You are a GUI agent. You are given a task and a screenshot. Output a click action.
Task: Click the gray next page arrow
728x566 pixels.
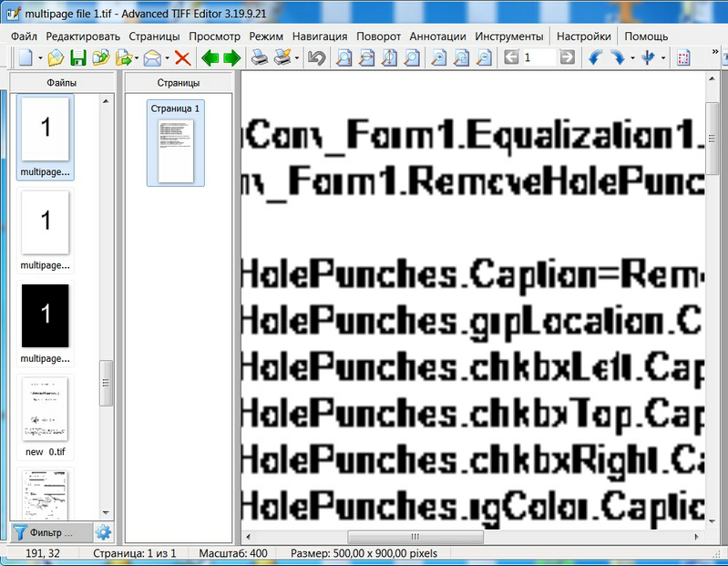(x=568, y=57)
